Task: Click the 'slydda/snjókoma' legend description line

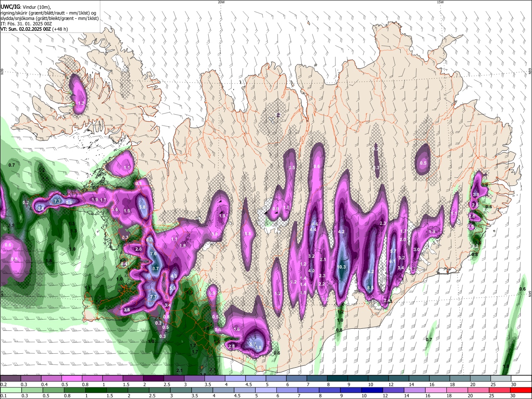Action: [x=49, y=18]
